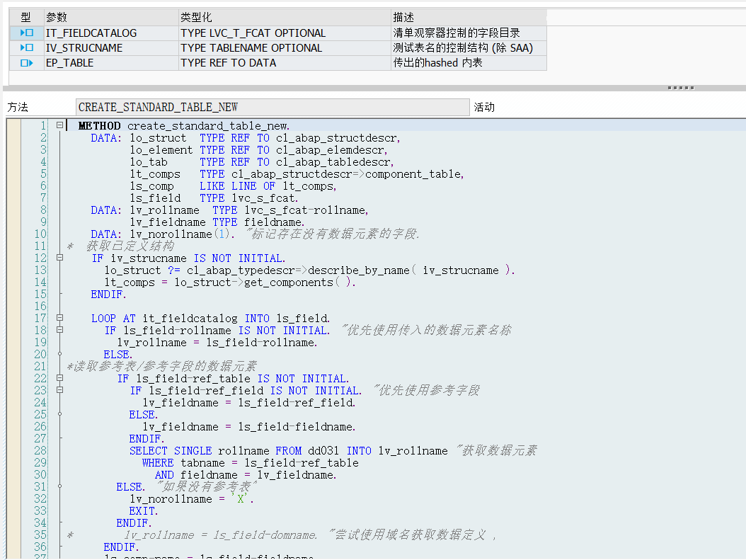
Task: Click line number 28 in the gutter
Action: [x=40, y=450]
